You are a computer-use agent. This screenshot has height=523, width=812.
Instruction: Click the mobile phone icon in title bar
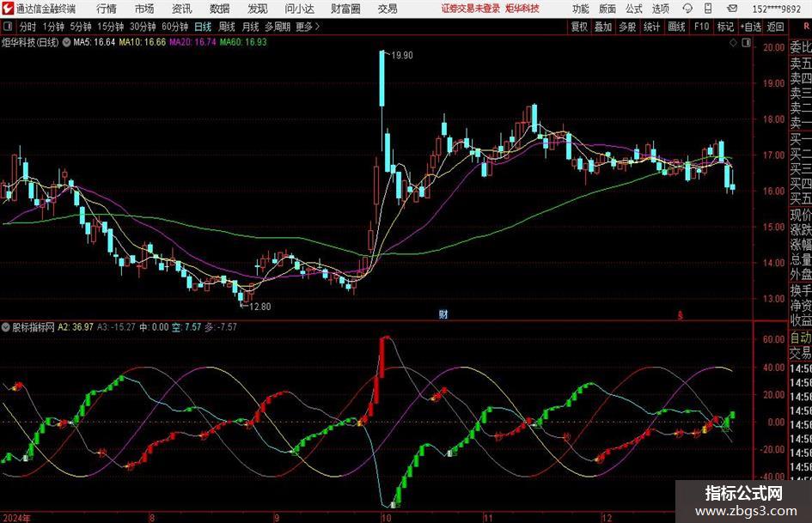(x=708, y=9)
